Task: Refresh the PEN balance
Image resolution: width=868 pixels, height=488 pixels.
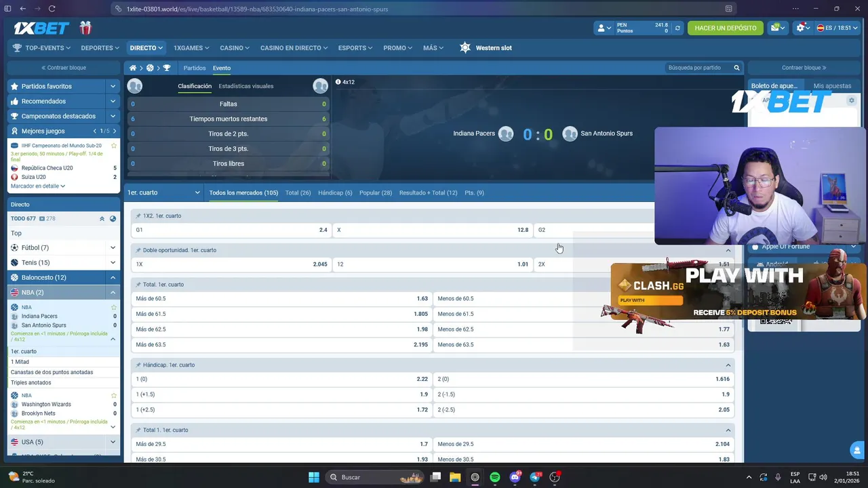Action: coord(677,28)
